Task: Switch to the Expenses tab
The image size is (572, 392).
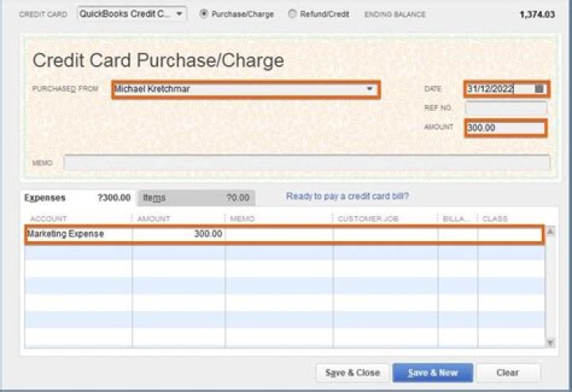Action: click(45, 198)
